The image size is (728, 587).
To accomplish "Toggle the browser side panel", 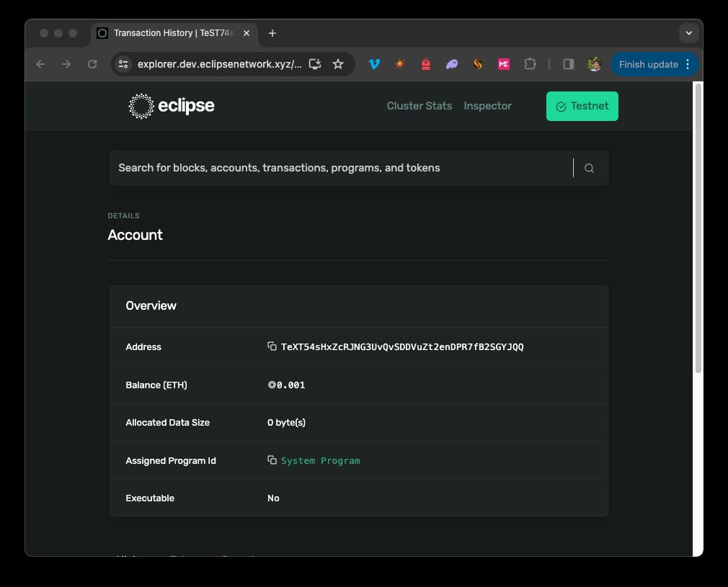I will (568, 64).
